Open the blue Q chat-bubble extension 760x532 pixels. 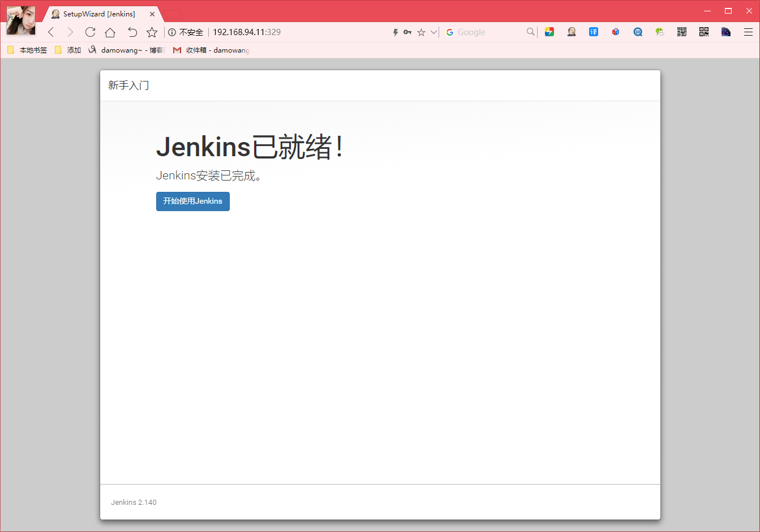(x=638, y=32)
